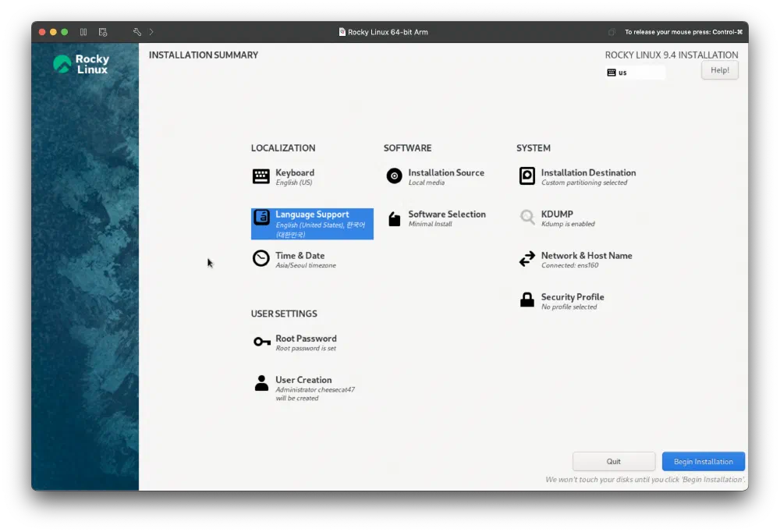This screenshot has width=780, height=532.
Task: Open Software Selection via the package icon
Action: coord(394,218)
